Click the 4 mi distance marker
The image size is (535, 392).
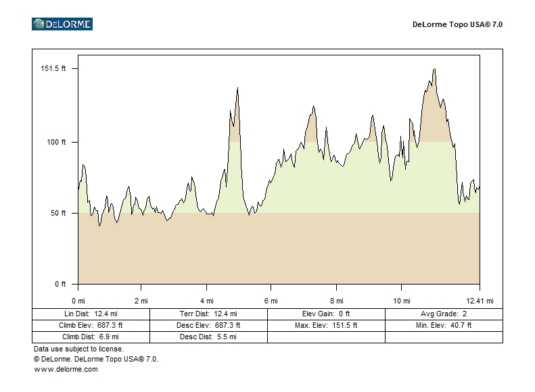(x=206, y=300)
